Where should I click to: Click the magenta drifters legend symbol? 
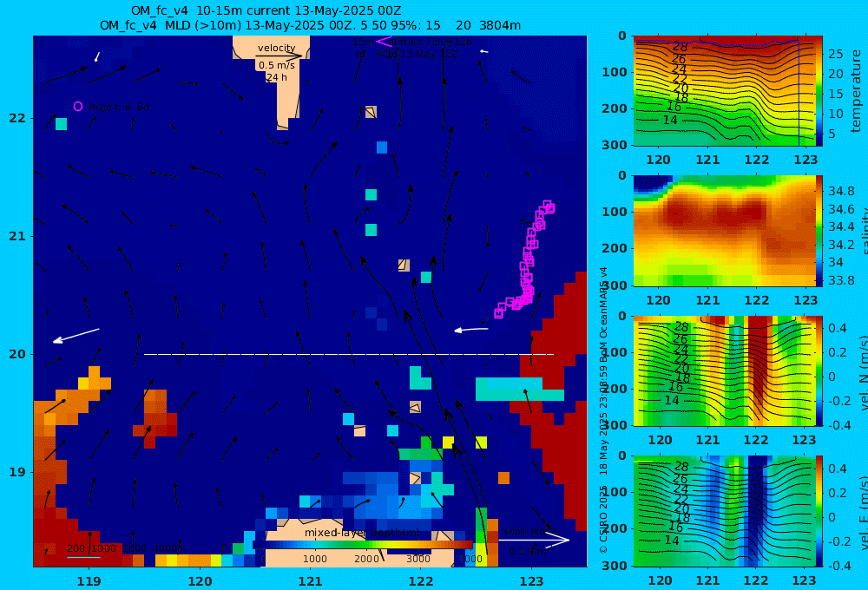coord(384,42)
